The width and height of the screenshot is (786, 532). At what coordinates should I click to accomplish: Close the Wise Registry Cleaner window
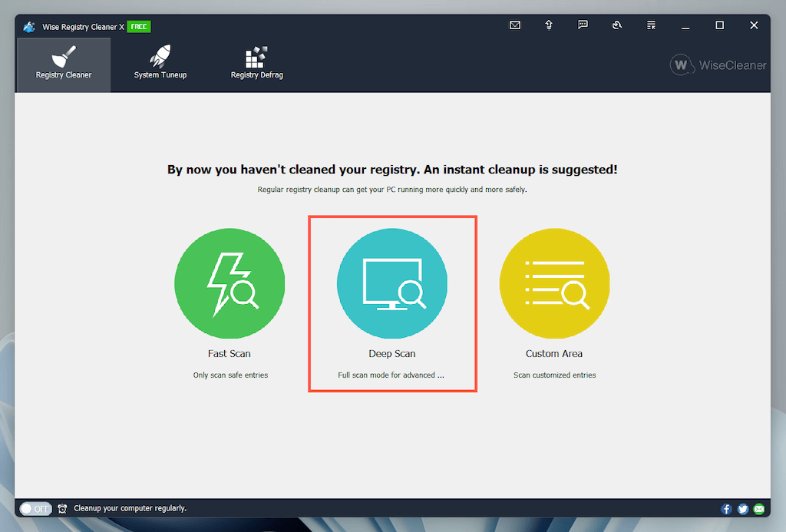pyautogui.click(x=754, y=25)
